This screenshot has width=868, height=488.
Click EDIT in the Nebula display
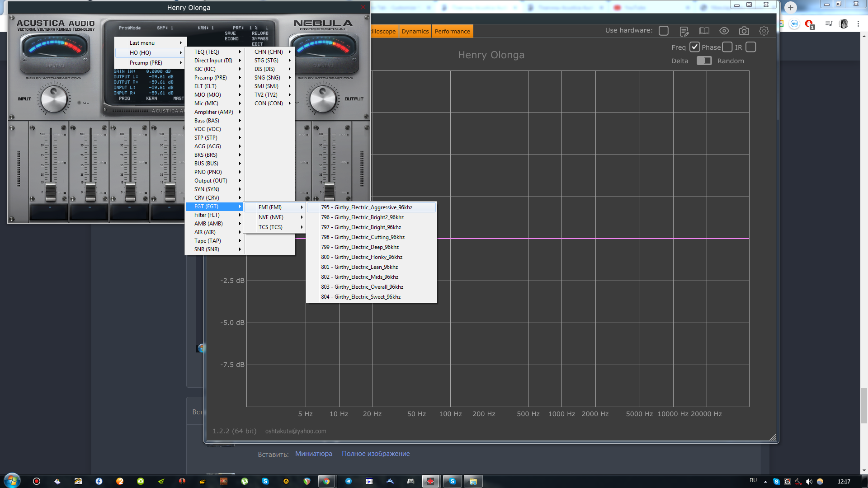pos(257,44)
